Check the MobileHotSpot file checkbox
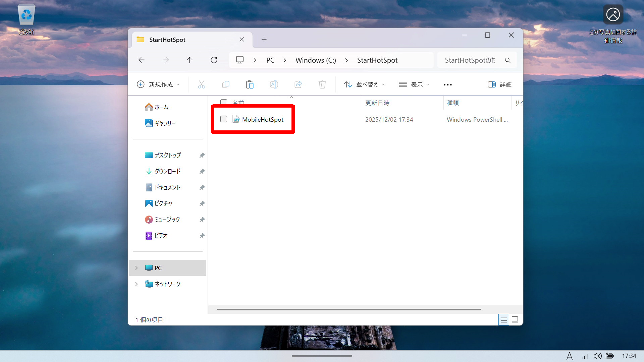The image size is (644, 362). pyautogui.click(x=224, y=119)
